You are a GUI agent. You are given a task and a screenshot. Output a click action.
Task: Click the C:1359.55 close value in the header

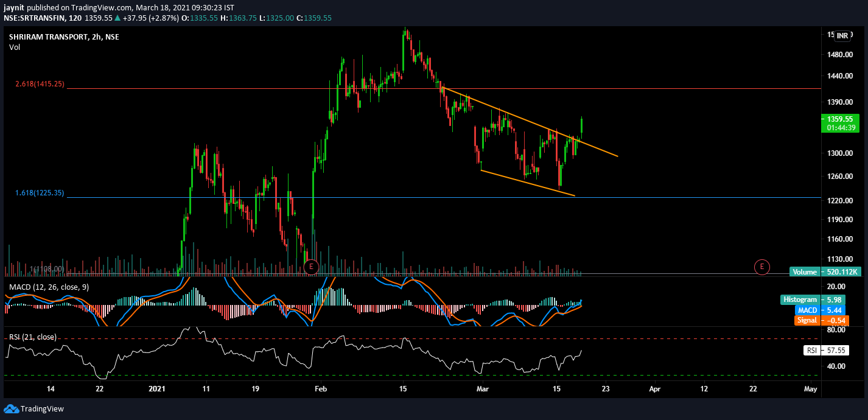314,18
